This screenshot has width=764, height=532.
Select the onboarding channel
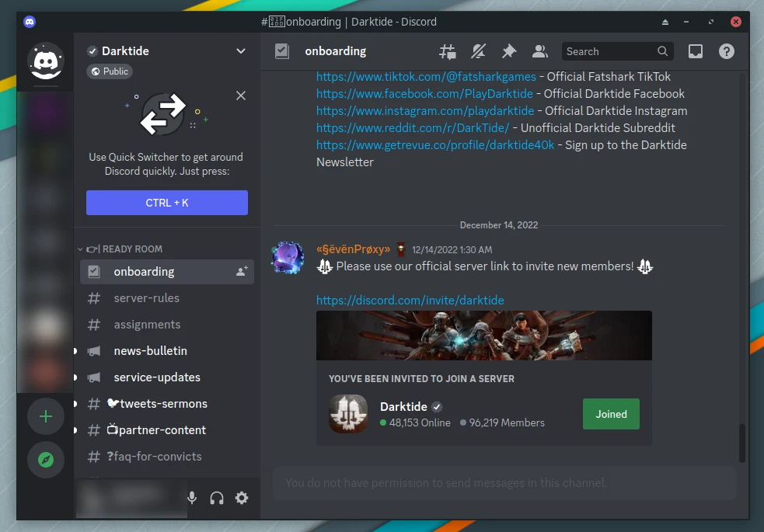point(166,272)
